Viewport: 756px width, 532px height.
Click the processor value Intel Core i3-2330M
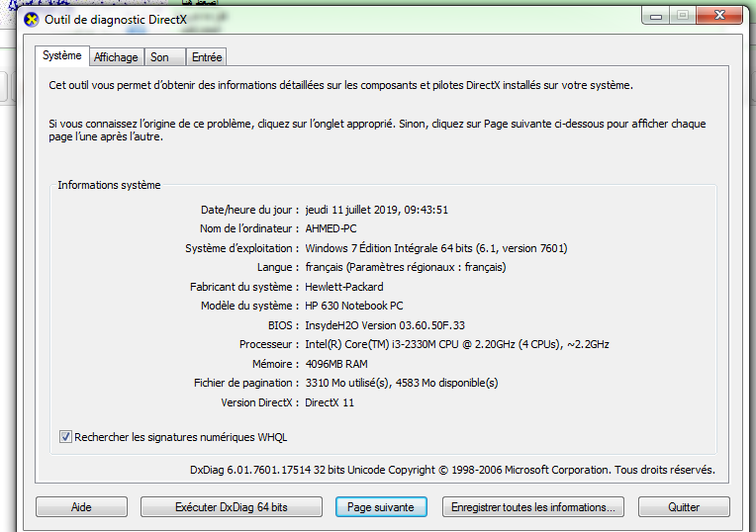(x=456, y=344)
